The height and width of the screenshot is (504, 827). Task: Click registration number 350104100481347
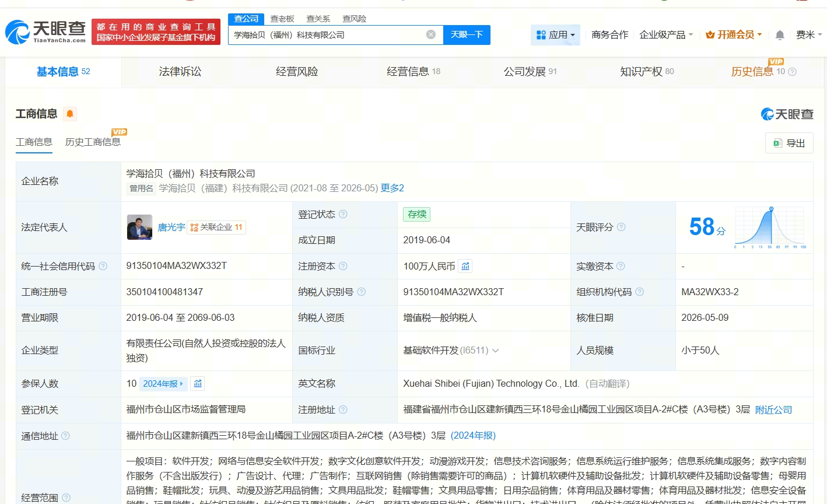(x=164, y=292)
